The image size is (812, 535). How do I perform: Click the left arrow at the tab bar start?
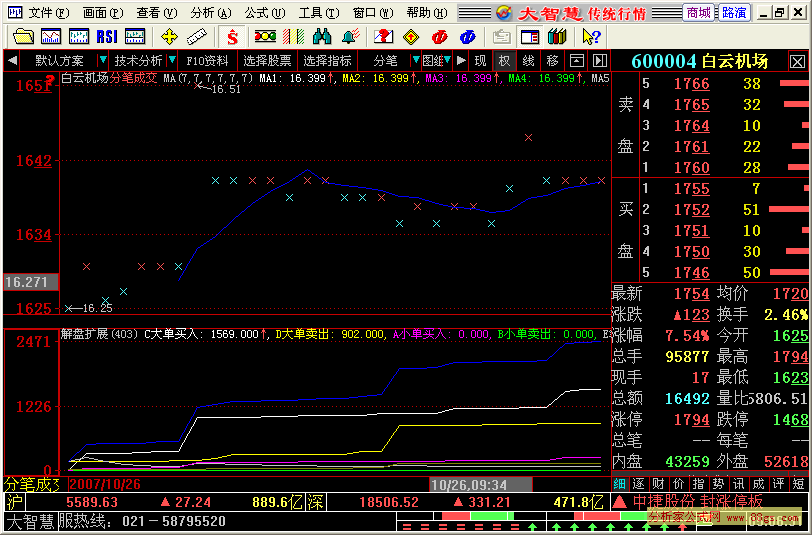pyautogui.click(x=12, y=61)
